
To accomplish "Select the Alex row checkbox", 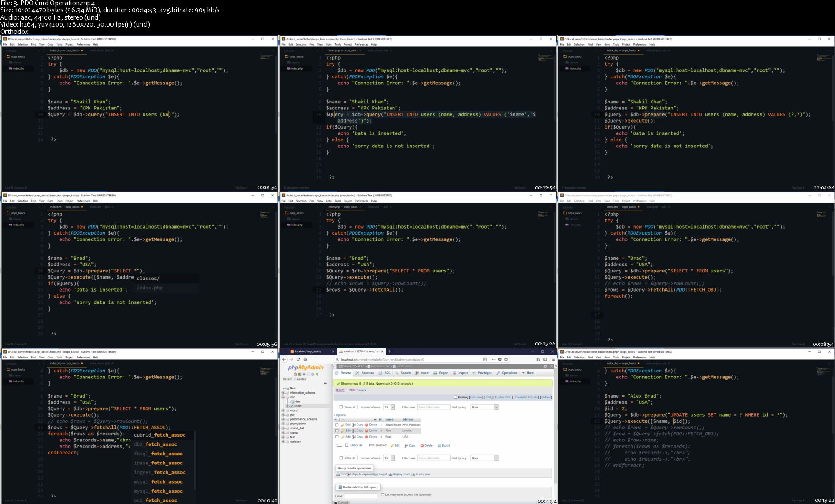I will click(337, 431).
